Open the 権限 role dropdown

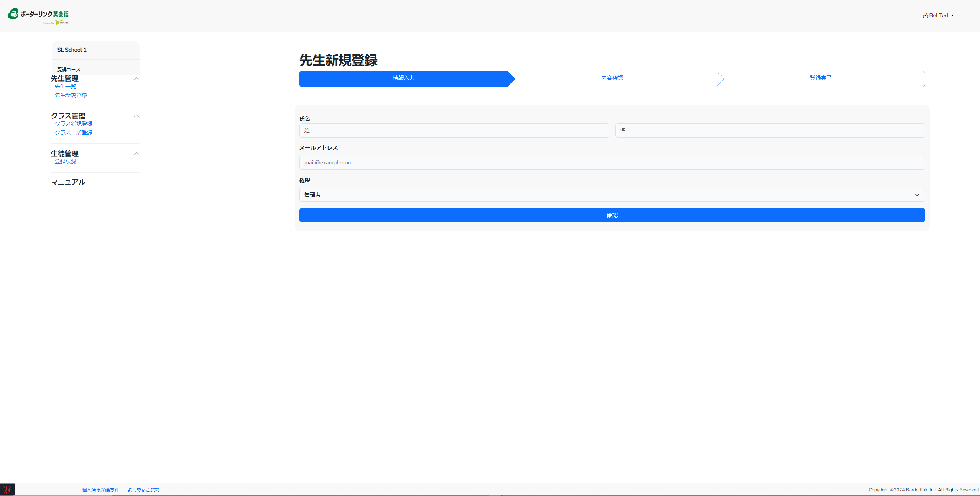point(612,195)
